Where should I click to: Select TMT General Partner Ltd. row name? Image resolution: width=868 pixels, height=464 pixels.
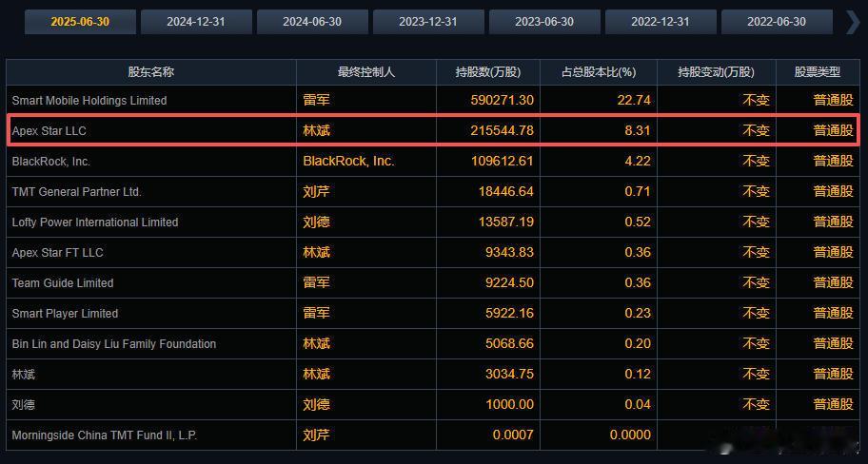point(77,192)
